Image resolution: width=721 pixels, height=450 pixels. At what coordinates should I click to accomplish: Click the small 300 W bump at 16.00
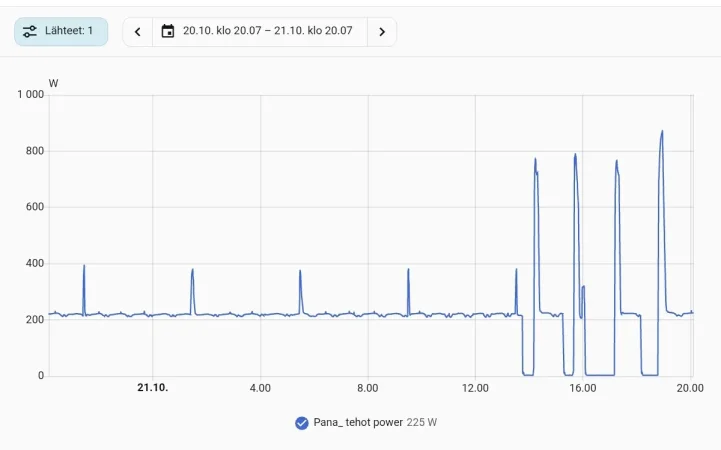point(583,287)
